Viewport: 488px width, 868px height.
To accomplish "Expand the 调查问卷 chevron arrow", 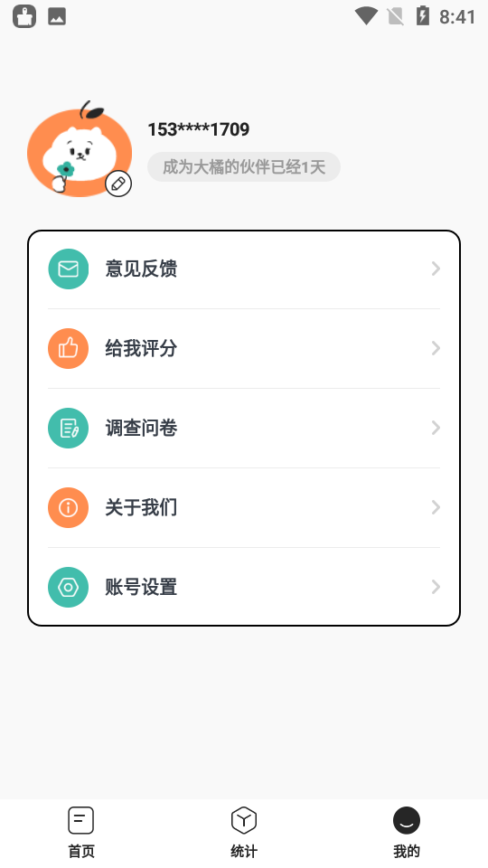I will [436, 428].
